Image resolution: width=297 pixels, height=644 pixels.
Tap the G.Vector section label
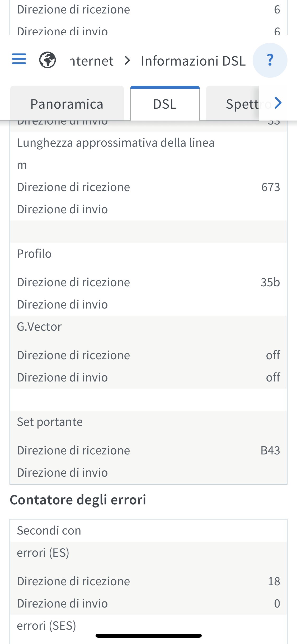39,327
